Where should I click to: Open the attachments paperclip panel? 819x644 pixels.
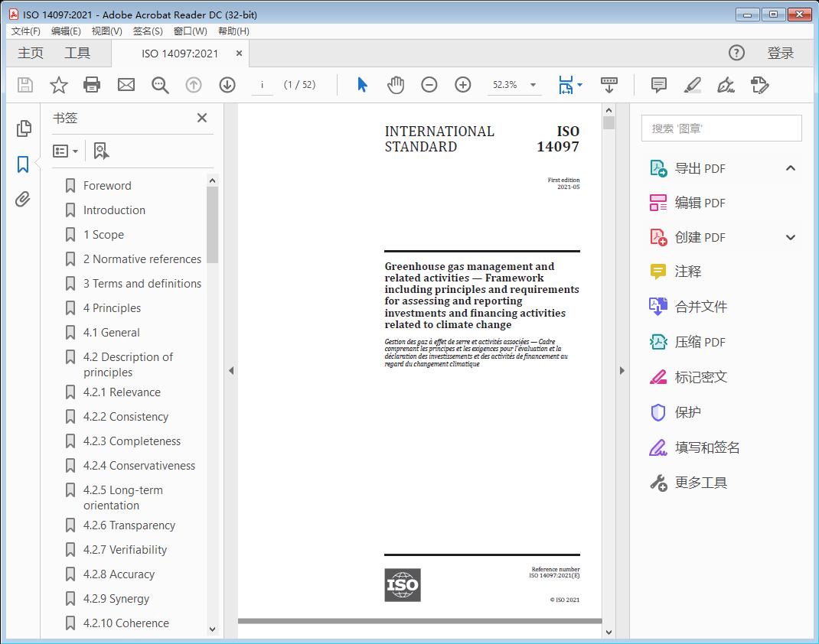(x=23, y=200)
